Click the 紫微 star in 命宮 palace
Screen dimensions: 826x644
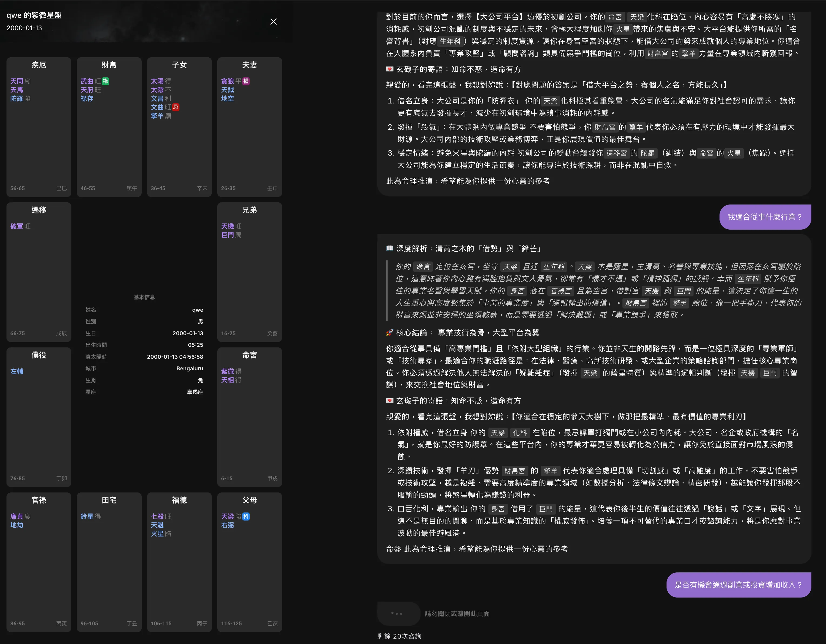(x=228, y=371)
